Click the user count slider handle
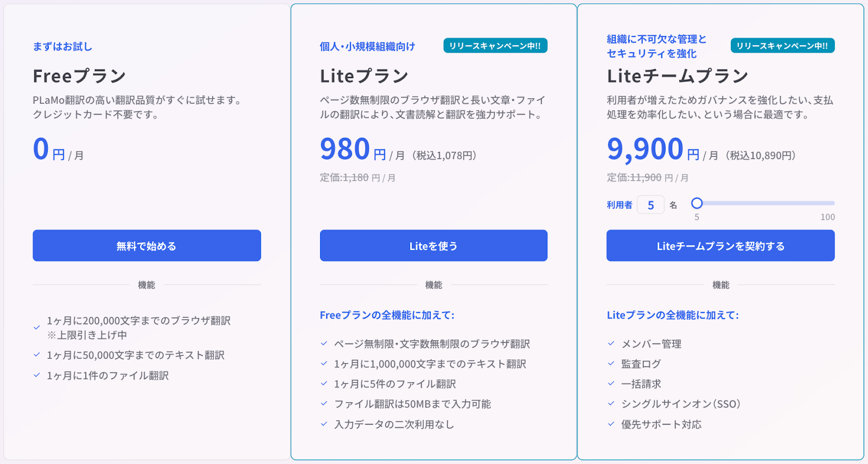Screen dimensions: 868x464 click(x=697, y=204)
